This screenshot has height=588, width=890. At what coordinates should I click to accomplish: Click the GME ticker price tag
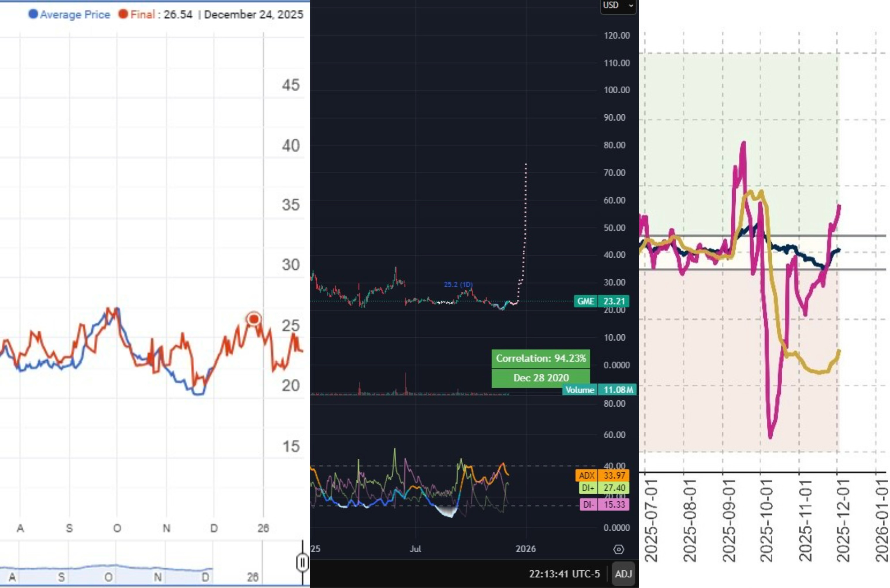coord(586,301)
